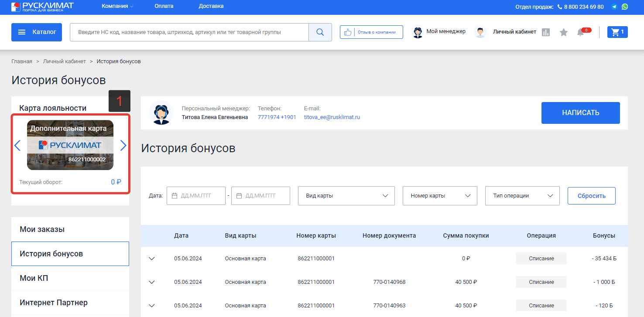Click the personal cabinet avatar icon
Screen dimensions: 644x317
pyautogui.click(x=480, y=32)
